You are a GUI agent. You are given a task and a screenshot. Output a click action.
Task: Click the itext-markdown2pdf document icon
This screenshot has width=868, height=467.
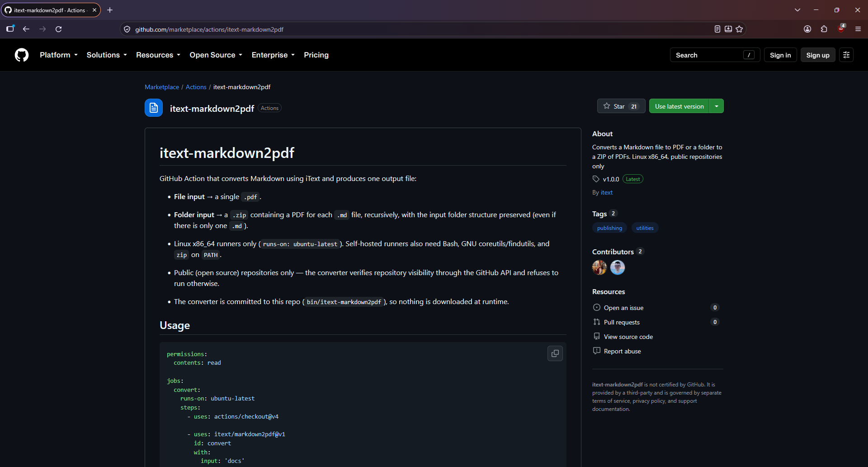click(x=154, y=108)
